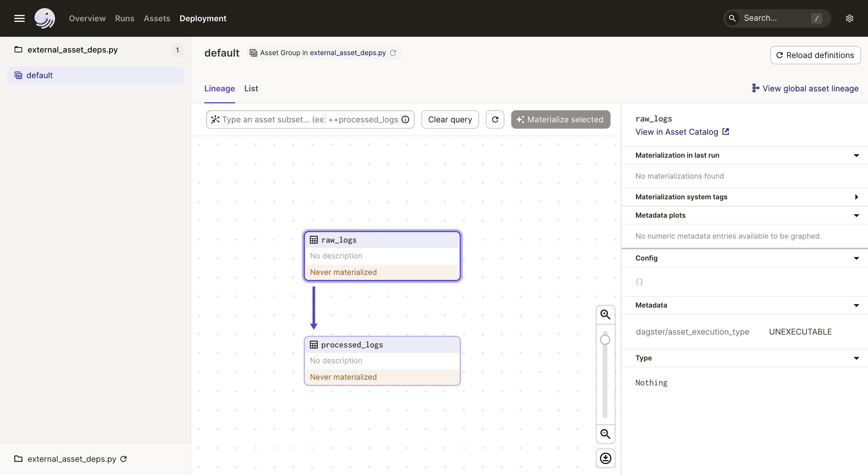Click the Dagster logo icon top left
Image resolution: width=868 pixels, height=475 pixels.
(44, 18)
